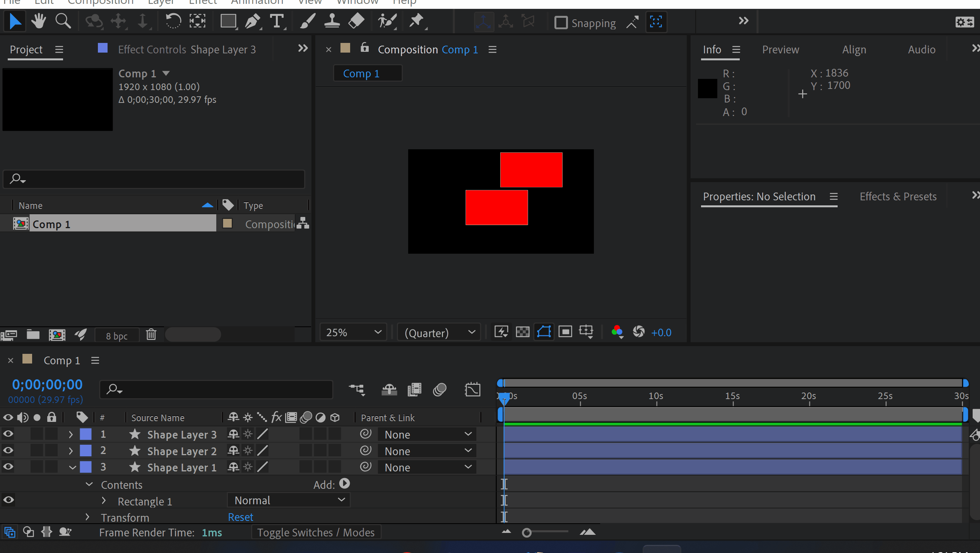Collapse Shape Layer 1's expanded properties
980x553 pixels.
coord(72,467)
